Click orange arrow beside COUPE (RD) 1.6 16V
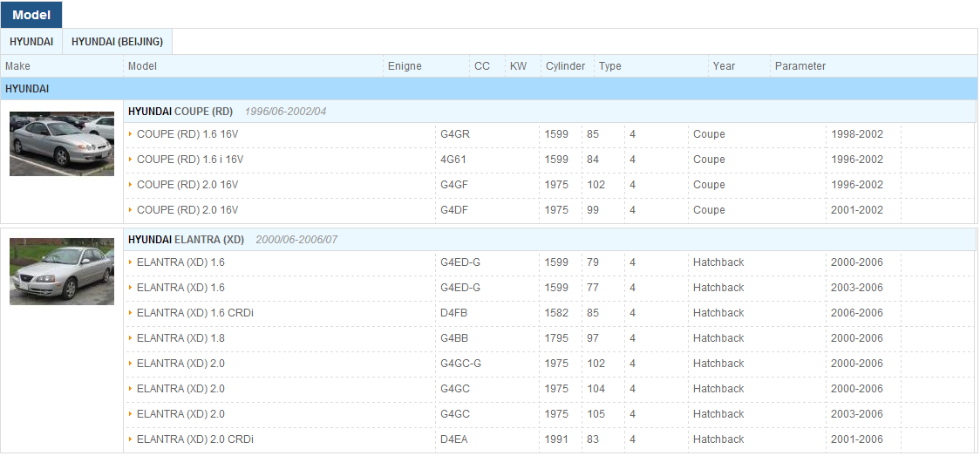 tap(131, 134)
